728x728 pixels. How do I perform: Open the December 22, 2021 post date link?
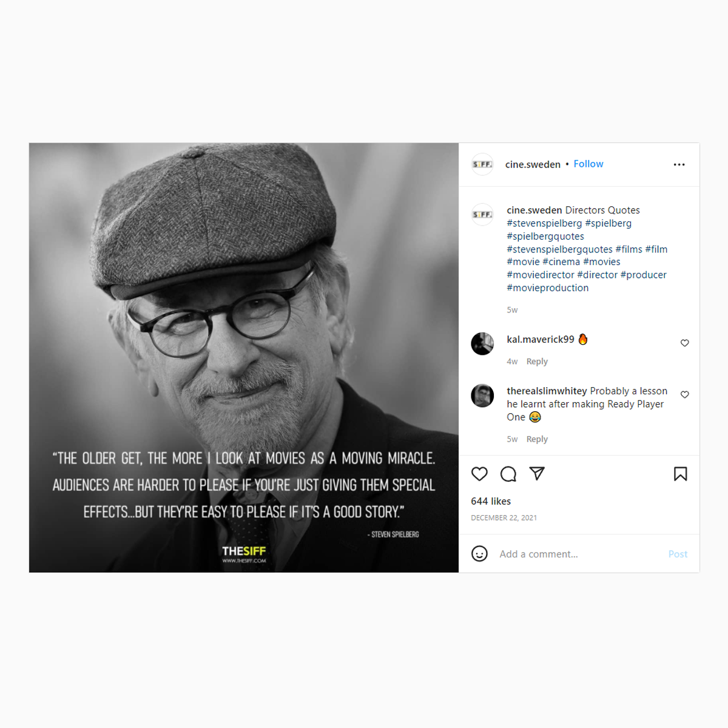(x=504, y=517)
